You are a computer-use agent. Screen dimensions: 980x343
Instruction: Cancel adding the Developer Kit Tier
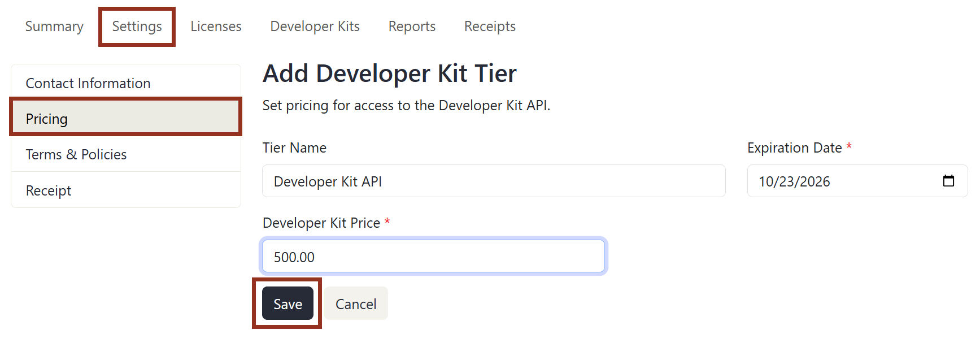[x=355, y=303]
